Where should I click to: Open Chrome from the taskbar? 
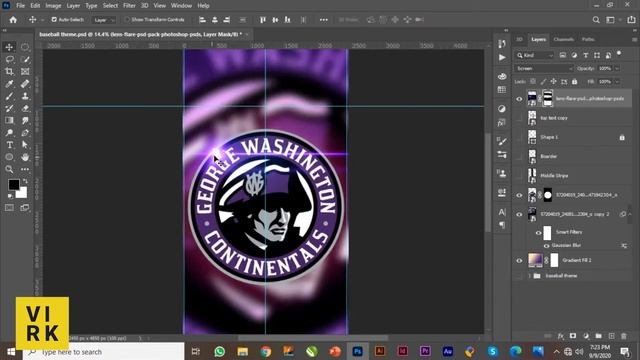[x=266, y=351]
